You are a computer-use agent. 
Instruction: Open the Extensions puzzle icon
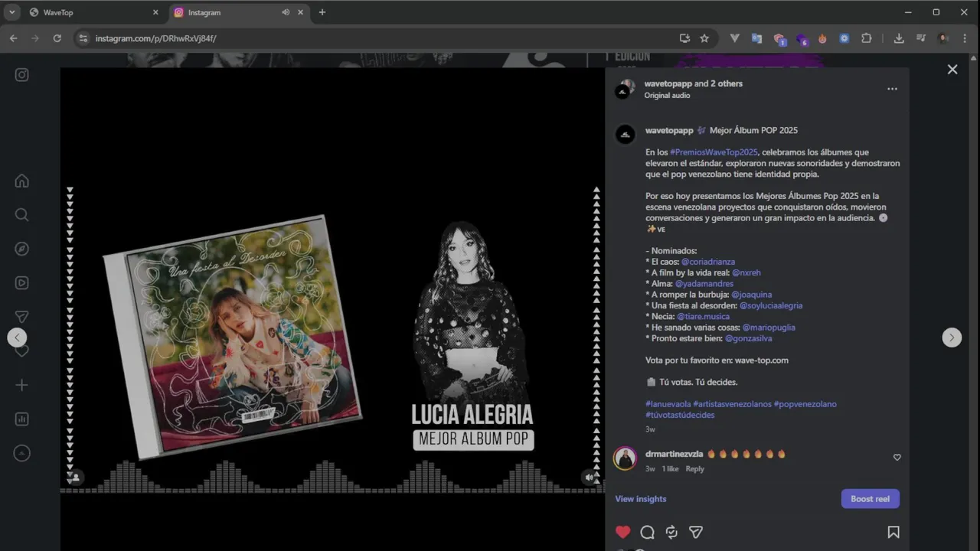pos(867,38)
